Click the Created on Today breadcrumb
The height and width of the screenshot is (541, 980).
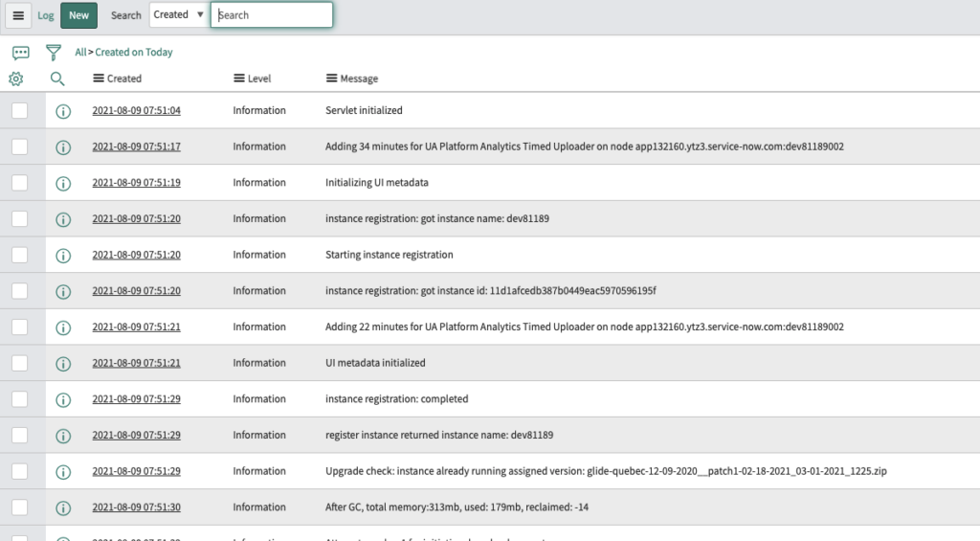pyautogui.click(x=134, y=53)
